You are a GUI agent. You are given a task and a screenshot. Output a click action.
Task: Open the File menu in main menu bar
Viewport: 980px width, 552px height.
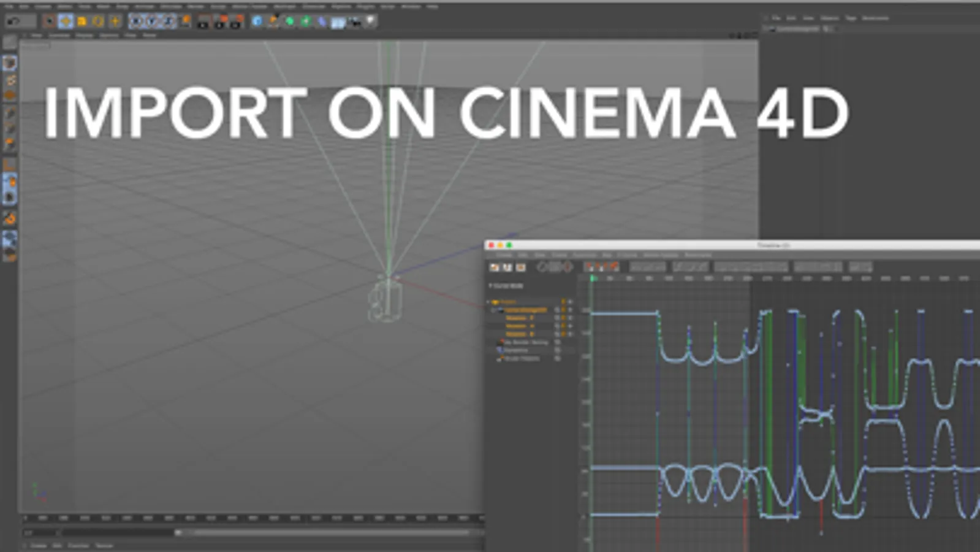[x=9, y=6]
